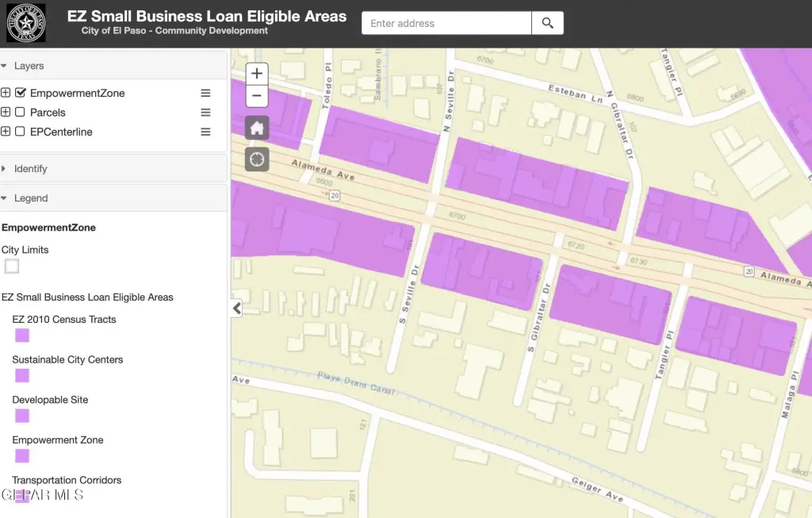
Task: Click the City of El Paso seal logo
Action: [25, 23]
